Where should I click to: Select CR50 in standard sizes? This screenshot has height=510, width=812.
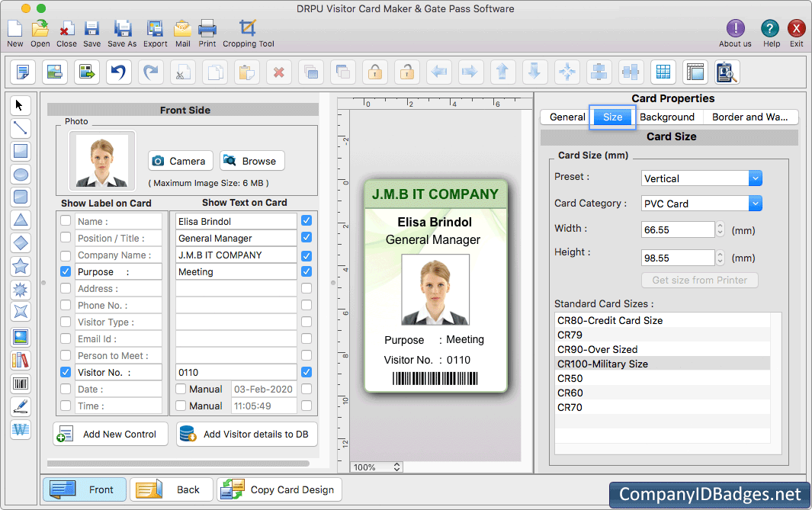(663, 378)
